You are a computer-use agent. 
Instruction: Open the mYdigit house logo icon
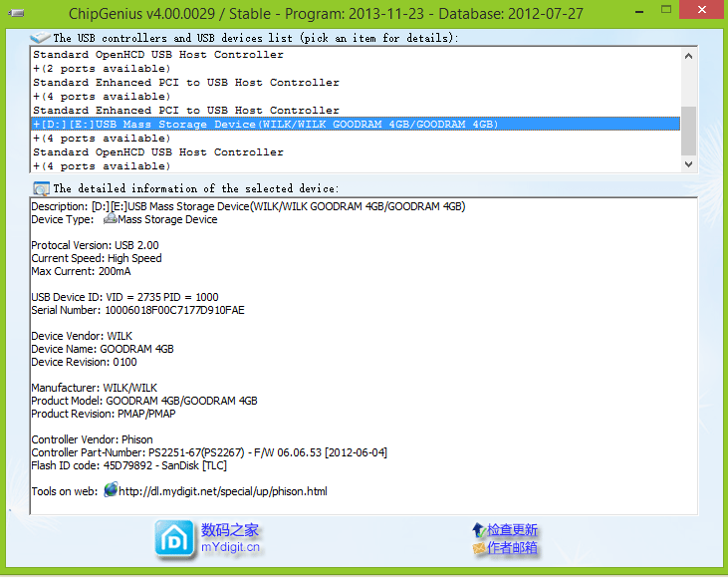(174, 538)
